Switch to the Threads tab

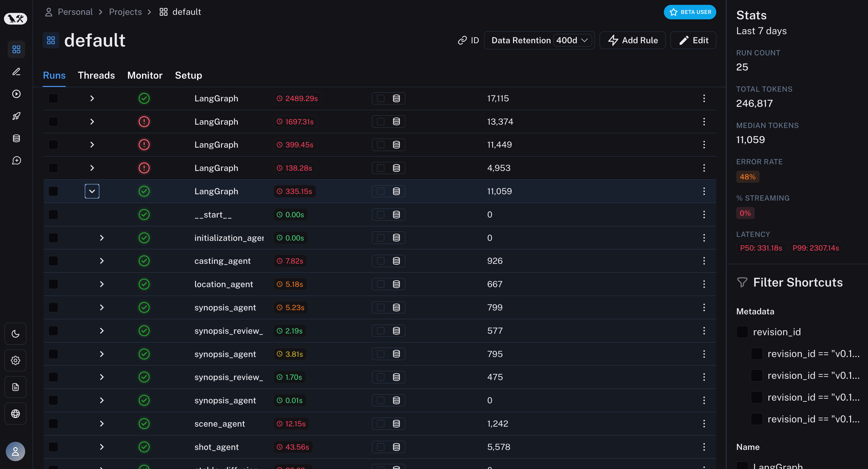(x=96, y=75)
